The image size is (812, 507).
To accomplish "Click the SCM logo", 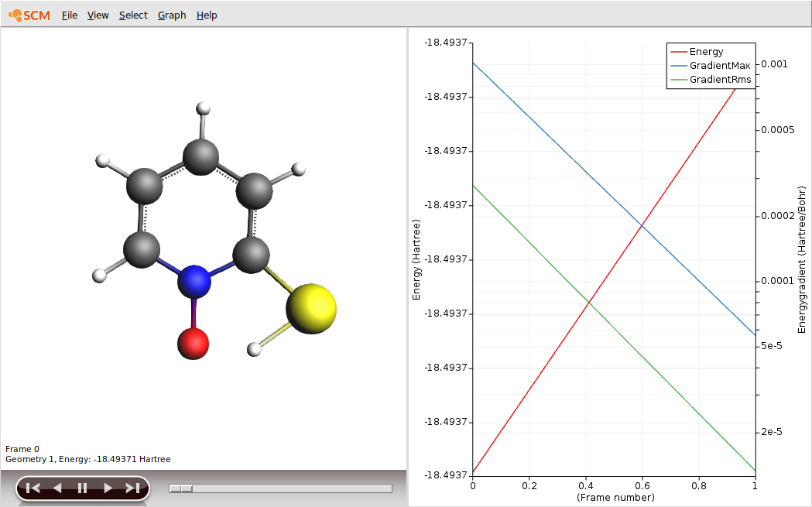I will pos(29,15).
